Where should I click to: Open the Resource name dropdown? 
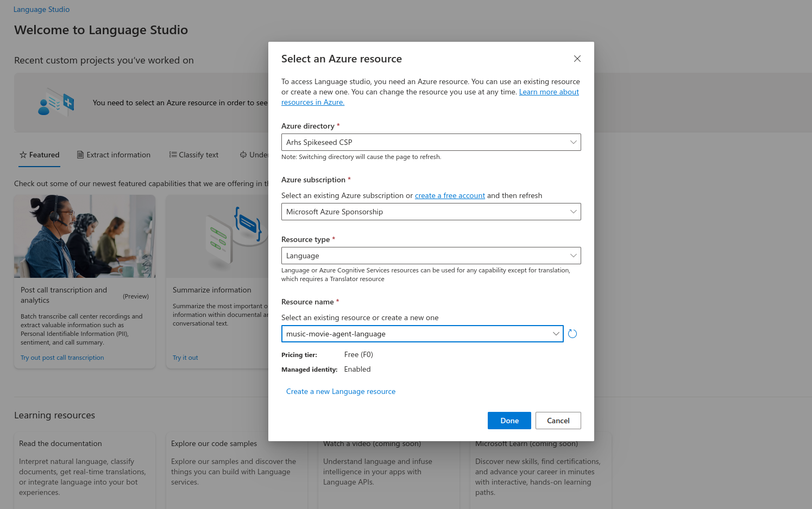(423, 334)
